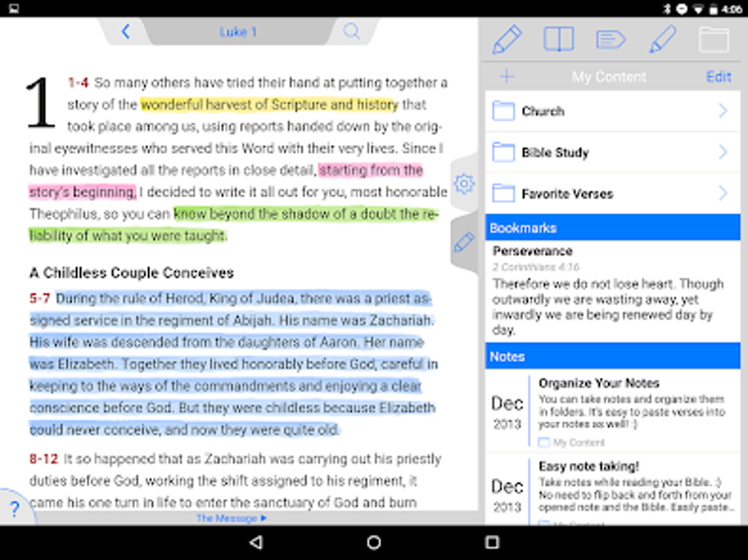Click the verse number 5-7

pos(40,298)
